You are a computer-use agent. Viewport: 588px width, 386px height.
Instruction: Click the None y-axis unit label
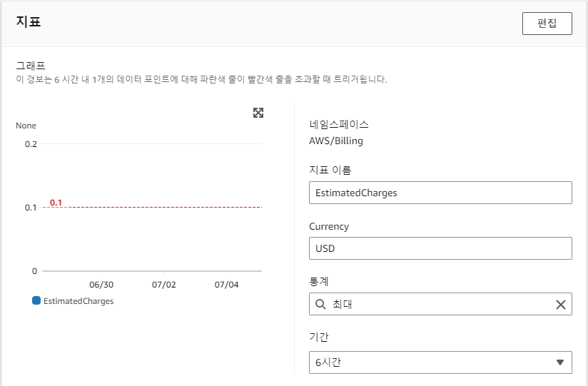point(26,126)
